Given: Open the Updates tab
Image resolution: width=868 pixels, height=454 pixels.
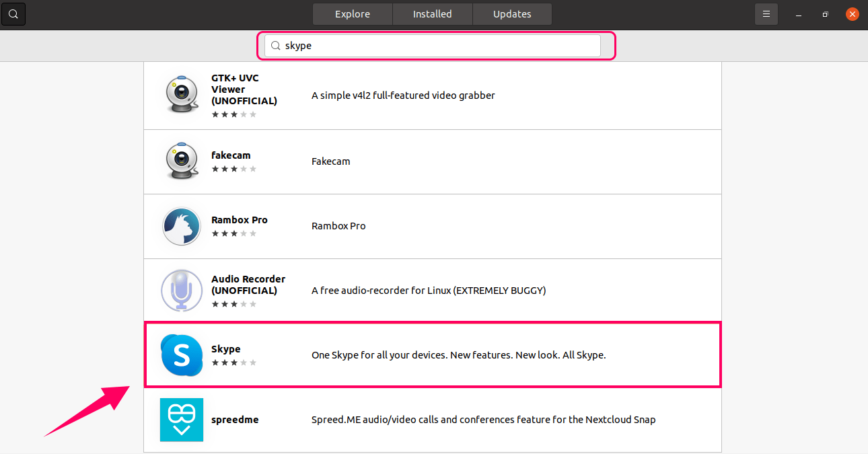Looking at the screenshot, I should point(512,14).
